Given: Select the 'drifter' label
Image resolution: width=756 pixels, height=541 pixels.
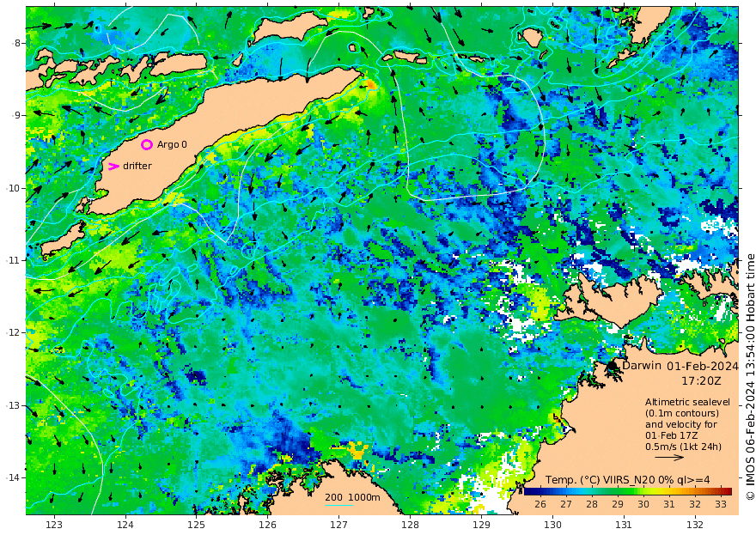Looking at the screenshot, I should pyautogui.click(x=137, y=166).
